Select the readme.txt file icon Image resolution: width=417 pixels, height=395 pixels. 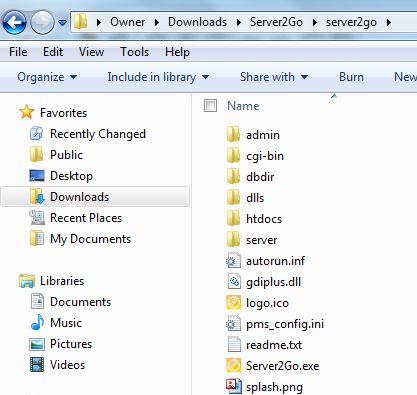[x=234, y=344]
